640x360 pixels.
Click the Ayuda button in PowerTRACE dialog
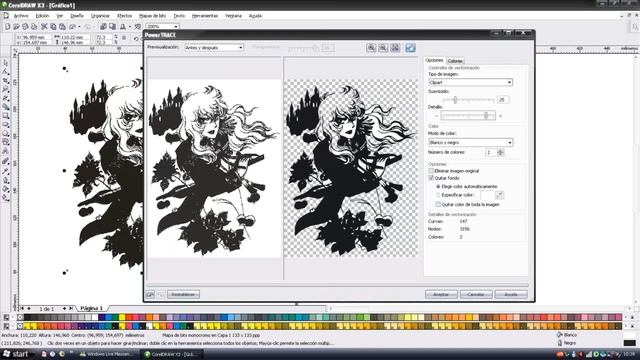click(511, 294)
